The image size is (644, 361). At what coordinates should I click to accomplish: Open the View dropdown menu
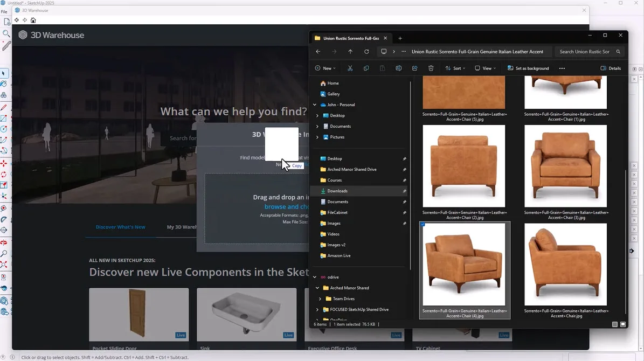coord(486,68)
